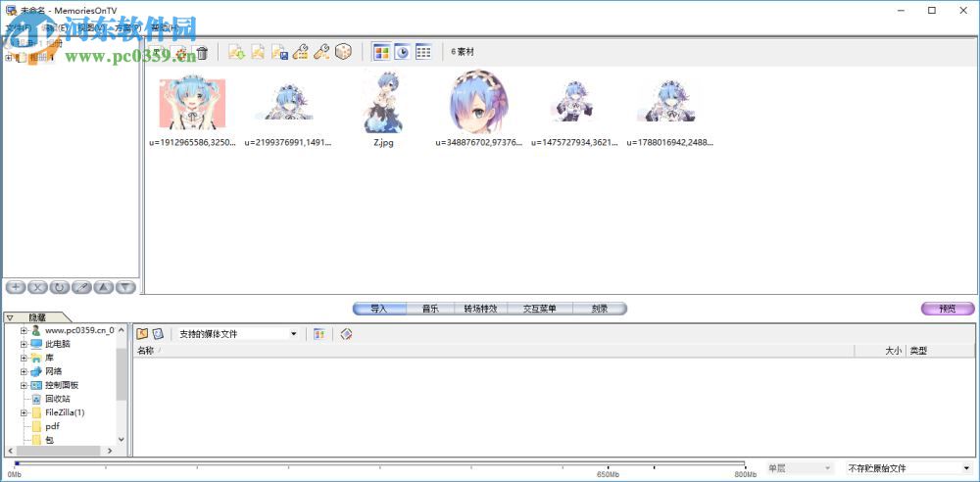Viewport: 980px width, 482px height.
Task: Click the disc capacity bar near 650Mb mark
Action: [x=609, y=463]
